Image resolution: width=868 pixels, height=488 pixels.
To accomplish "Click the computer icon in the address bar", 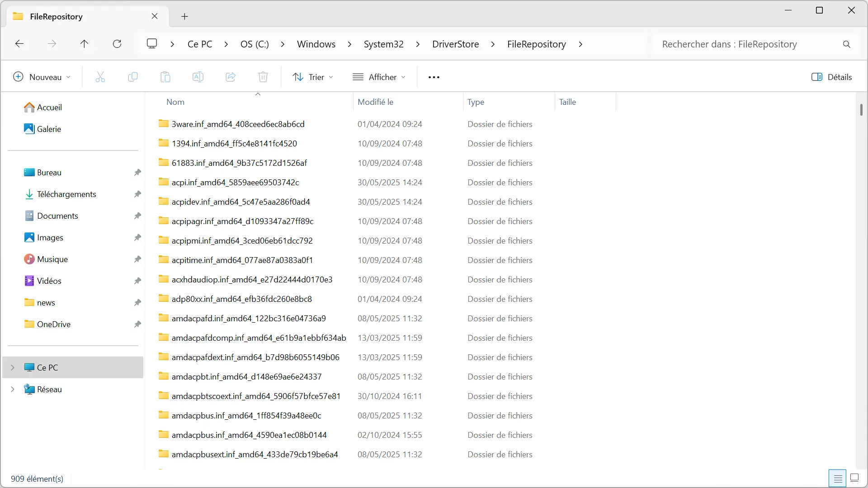I will coord(152,44).
